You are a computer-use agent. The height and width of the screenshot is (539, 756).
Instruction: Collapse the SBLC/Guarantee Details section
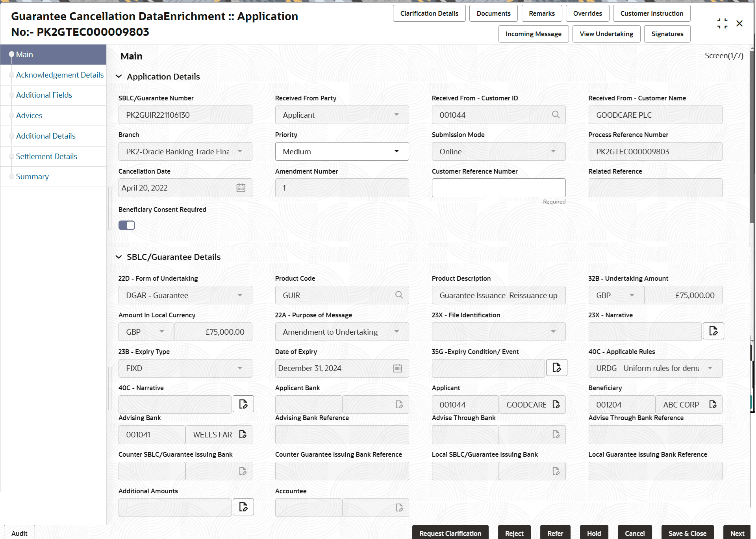point(119,257)
